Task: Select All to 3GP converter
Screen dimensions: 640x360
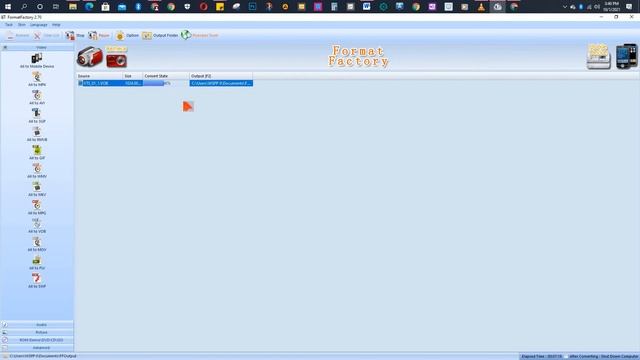Action: click(x=37, y=116)
